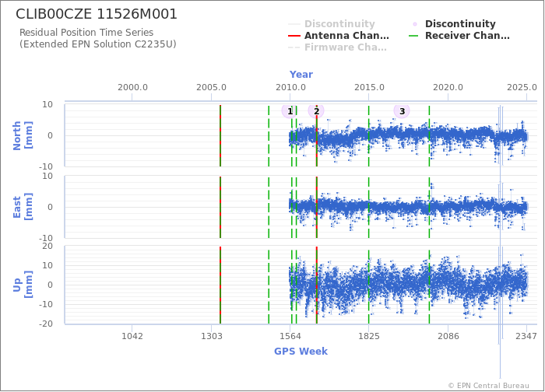Image resolution: width=545 pixels, height=392 pixels.
Task: Click the GPS week 2347 tick label
Action: 526,336
